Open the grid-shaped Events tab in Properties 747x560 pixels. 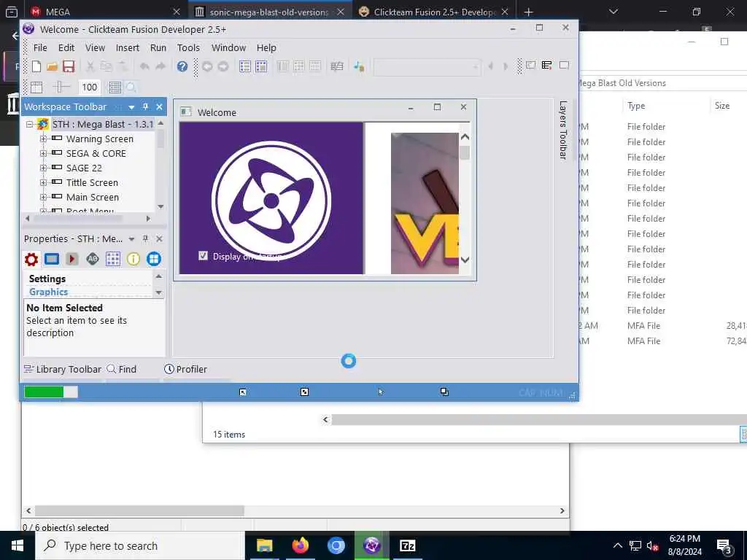tap(113, 259)
